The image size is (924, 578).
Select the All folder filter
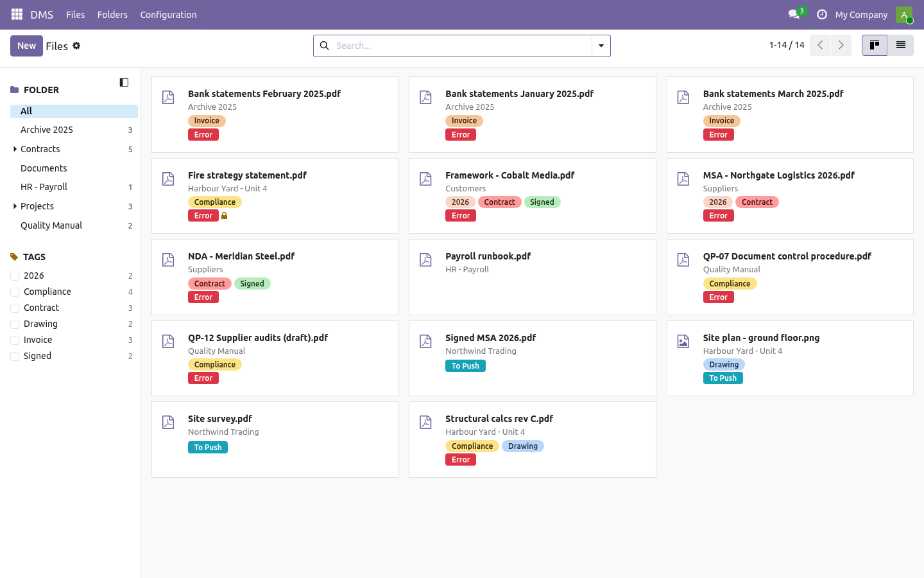pyautogui.click(x=74, y=111)
